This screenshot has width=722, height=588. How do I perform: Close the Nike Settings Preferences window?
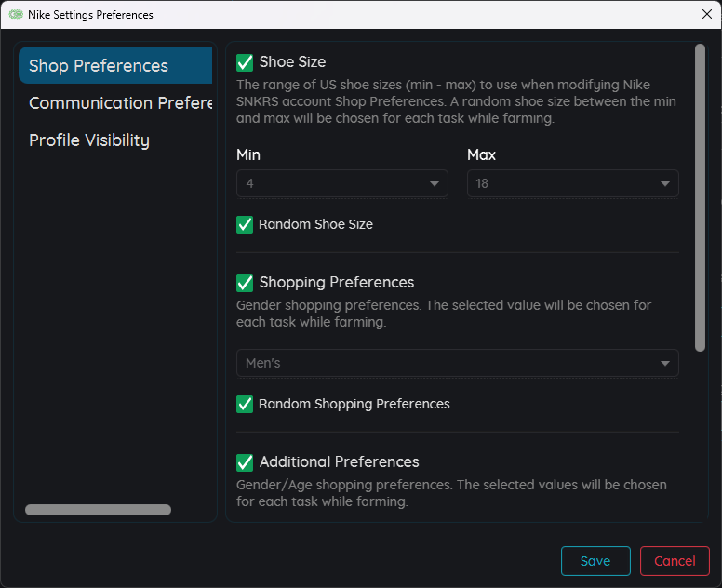[x=706, y=15]
